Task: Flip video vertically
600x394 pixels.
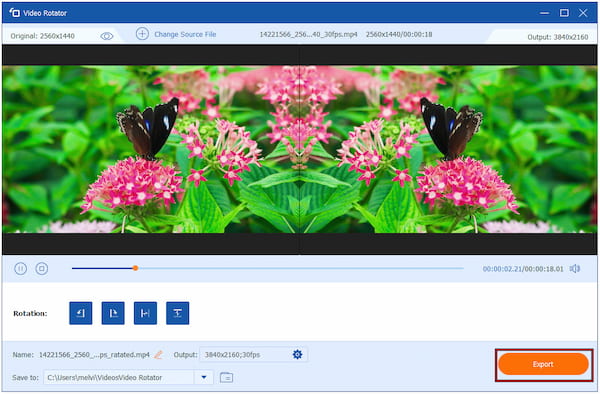Action: point(178,313)
